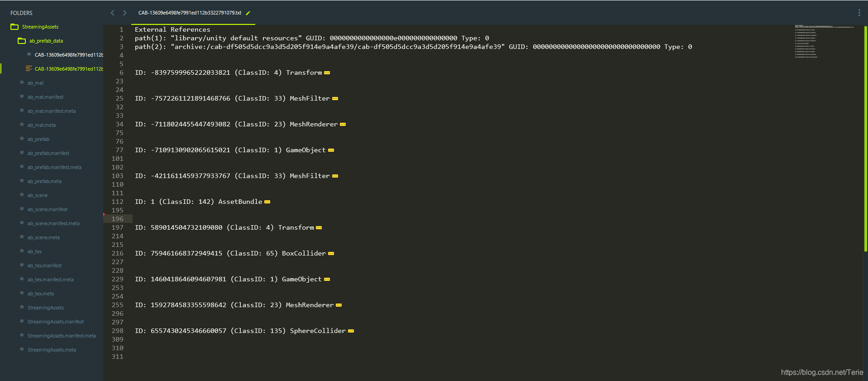Click the StreamingAssets folder icon
Viewport: 868px width, 381px height.
pyautogui.click(x=14, y=27)
